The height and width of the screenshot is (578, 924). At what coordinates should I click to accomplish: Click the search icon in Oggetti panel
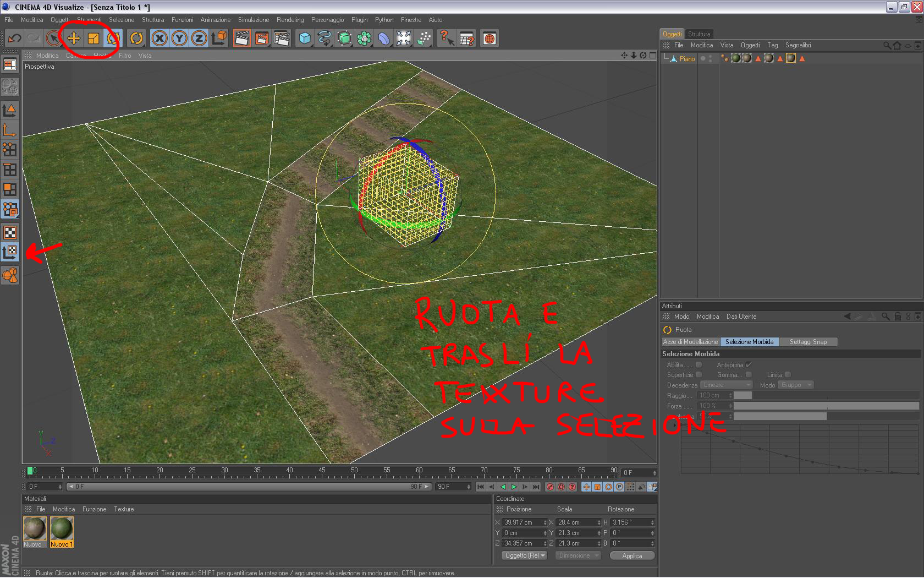point(887,45)
